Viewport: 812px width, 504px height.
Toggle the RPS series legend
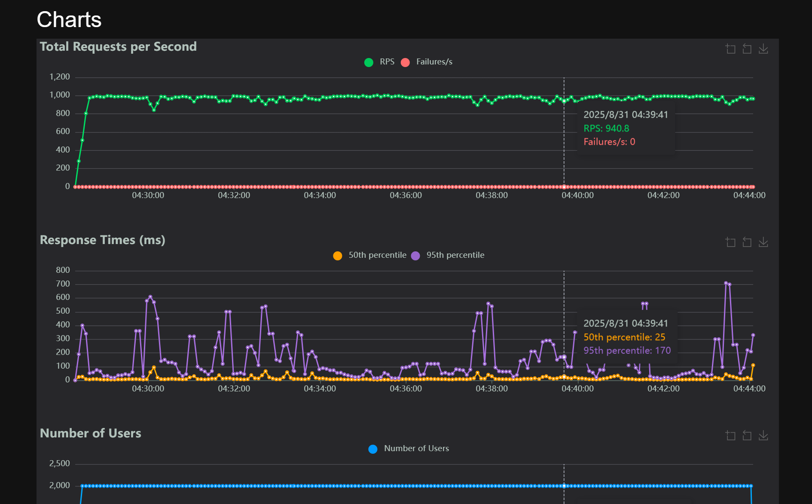(x=379, y=62)
